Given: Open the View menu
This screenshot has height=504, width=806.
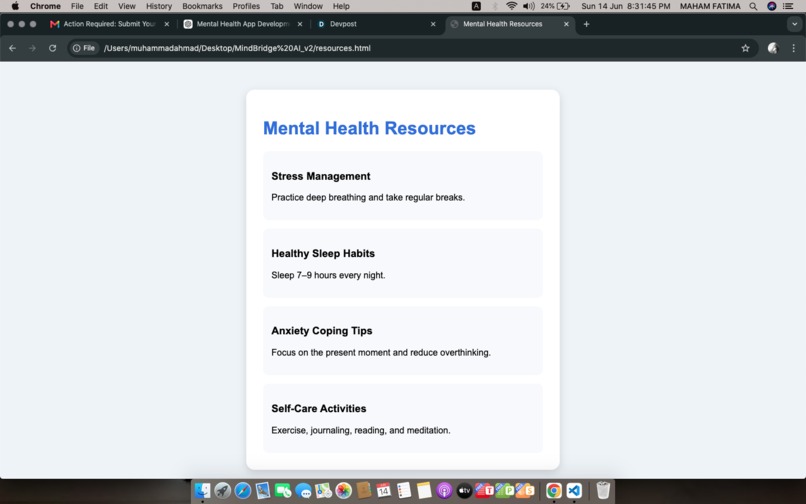Looking at the screenshot, I should click(x=126, y=6).
